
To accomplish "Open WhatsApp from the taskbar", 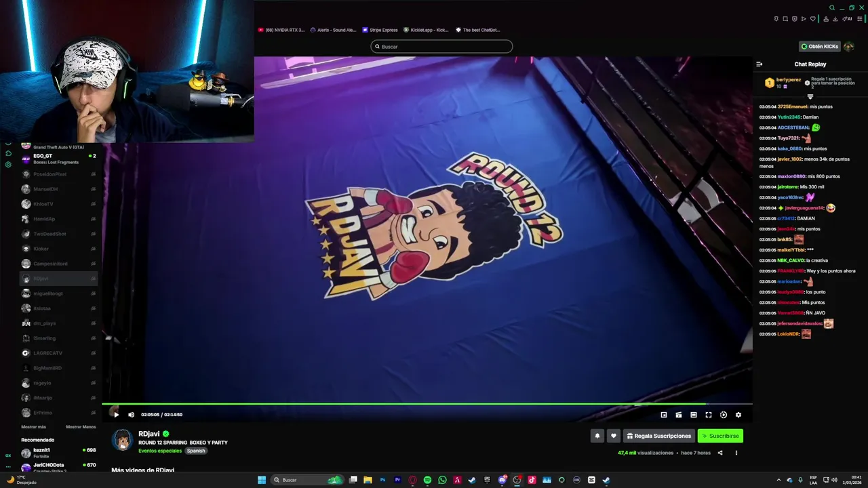I will 442,480.
